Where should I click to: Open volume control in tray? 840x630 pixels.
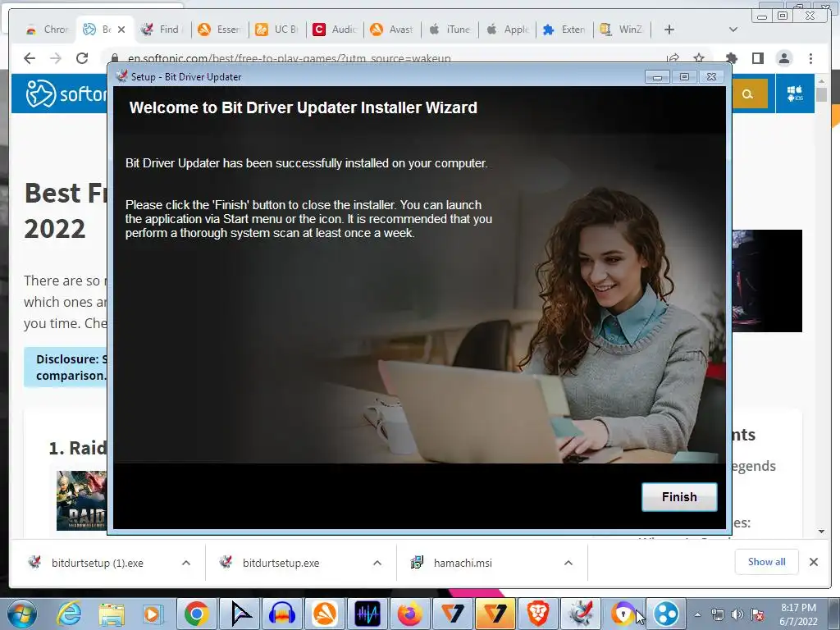tap(737, 614)
